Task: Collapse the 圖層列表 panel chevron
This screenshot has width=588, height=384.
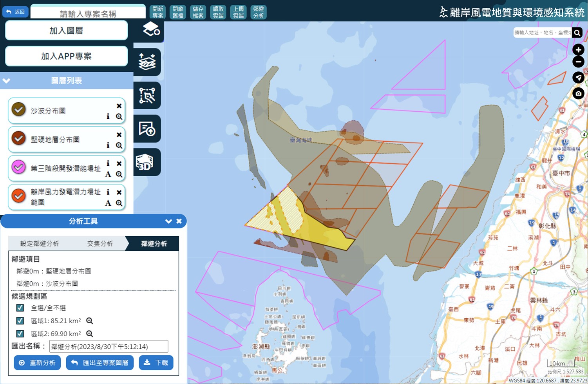Action: 6,81
